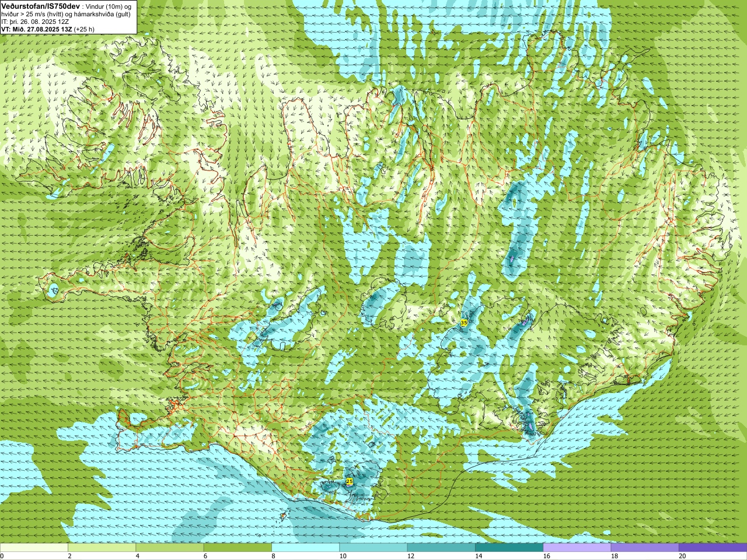The image size is (747, 560).
Task: Click the scale label 12
Action: pos(410,556)
